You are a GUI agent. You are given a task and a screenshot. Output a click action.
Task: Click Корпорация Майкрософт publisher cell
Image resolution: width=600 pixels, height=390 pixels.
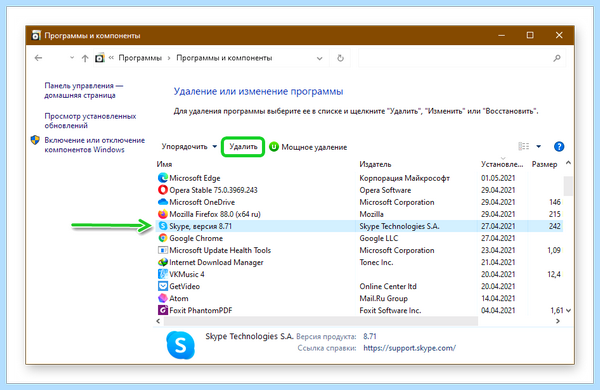coord(404,178)
